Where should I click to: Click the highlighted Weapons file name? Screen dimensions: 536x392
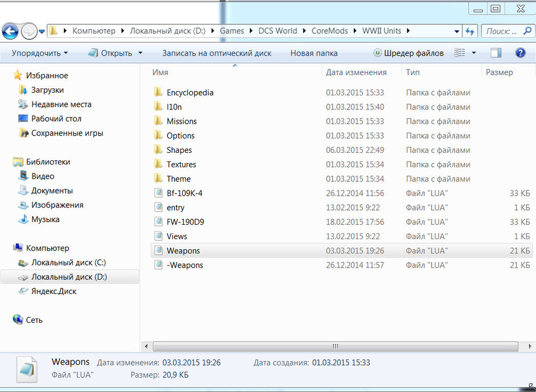coord(183,251)
